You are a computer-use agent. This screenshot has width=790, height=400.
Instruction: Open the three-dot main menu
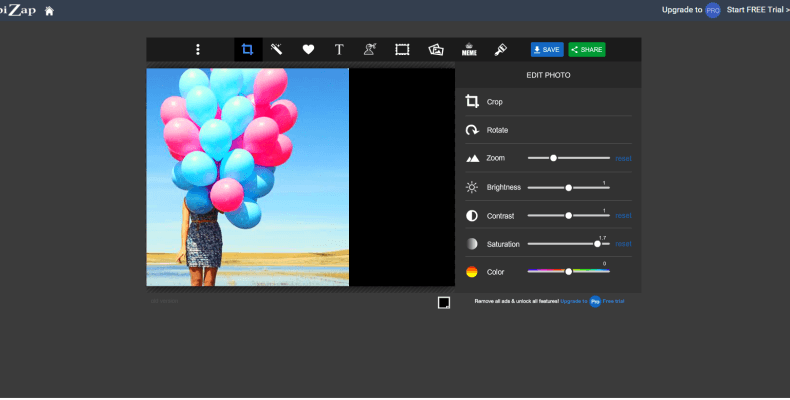pyautogui.click(x=198, y=49)
